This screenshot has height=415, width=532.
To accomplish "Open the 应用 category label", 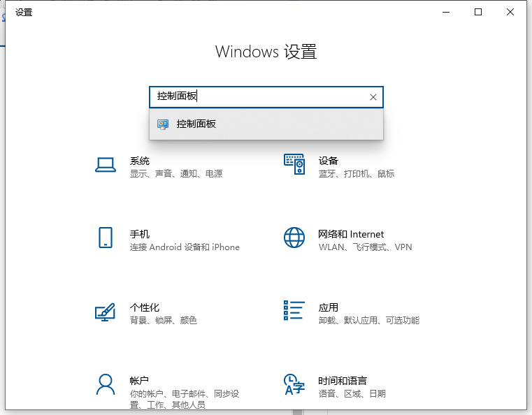I will pyautogui.click(x=328, y=307).
